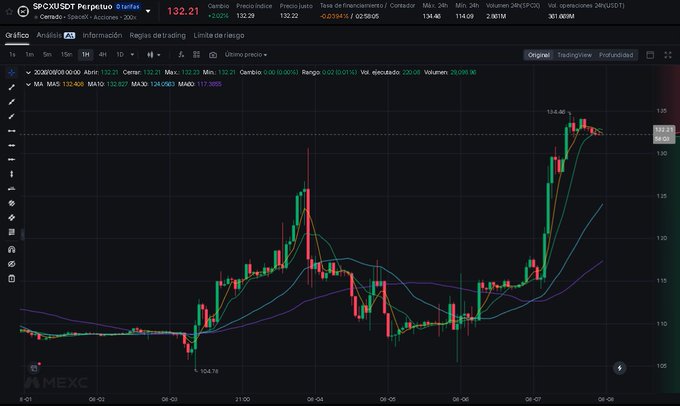Open the Análisis AI tab

coord(56,36)
